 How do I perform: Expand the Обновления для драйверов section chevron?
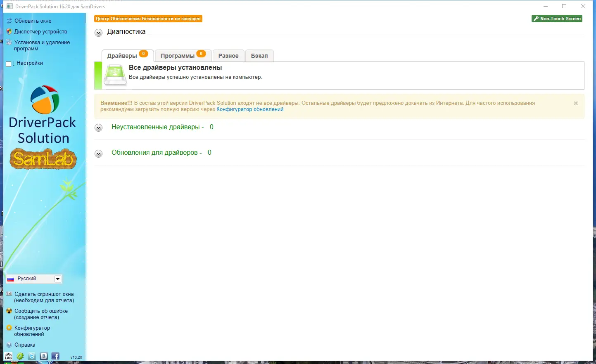[98, 154]
